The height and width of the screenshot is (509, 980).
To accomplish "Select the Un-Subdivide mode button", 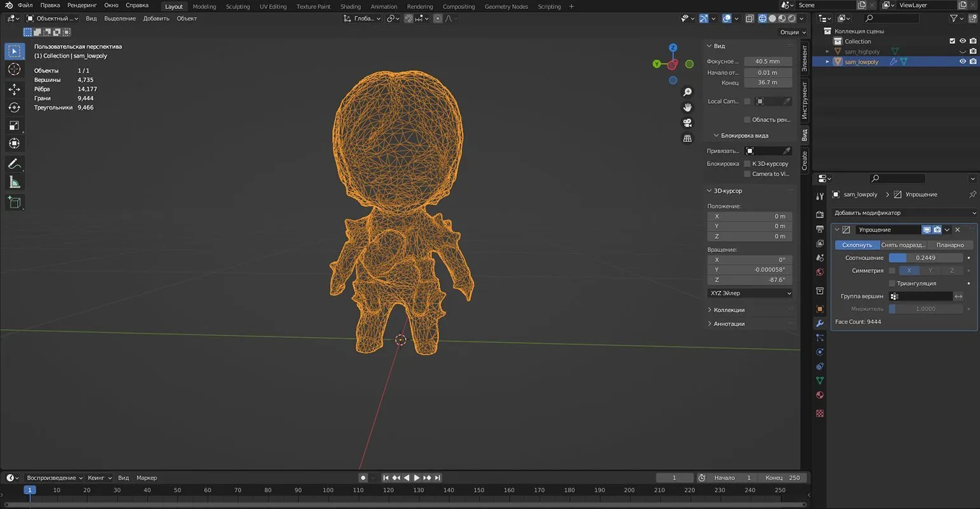I will click(x=903, y=245).
